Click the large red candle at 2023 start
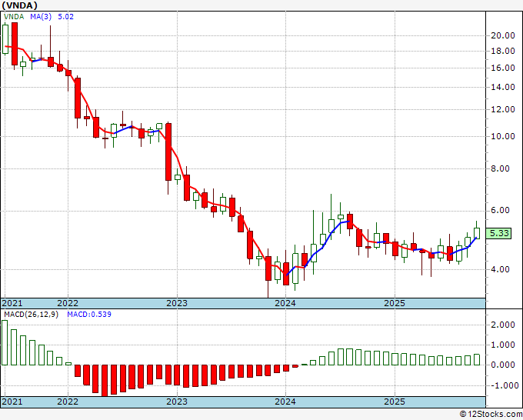This screenshot has height=420, width=523. 168,152
